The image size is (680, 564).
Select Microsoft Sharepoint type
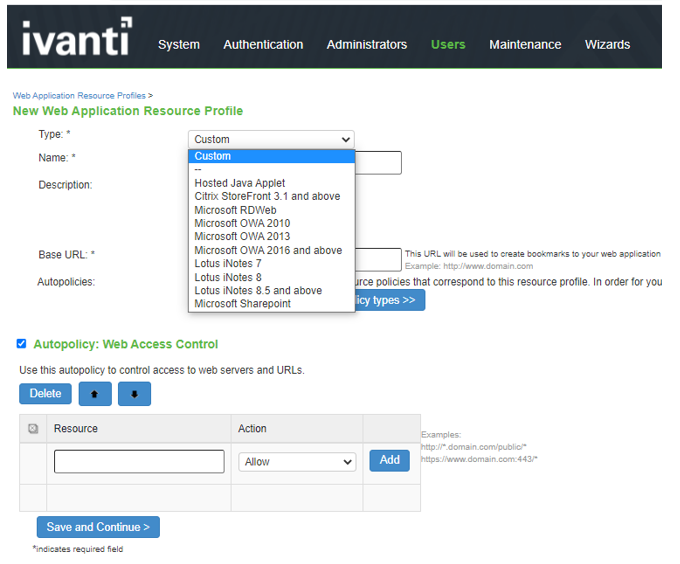point(271,304)
